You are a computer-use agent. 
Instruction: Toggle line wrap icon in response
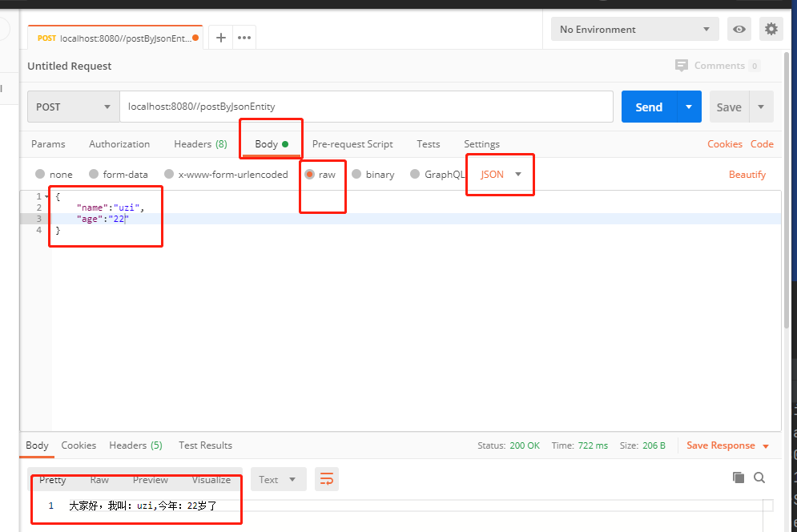point(326,479)
